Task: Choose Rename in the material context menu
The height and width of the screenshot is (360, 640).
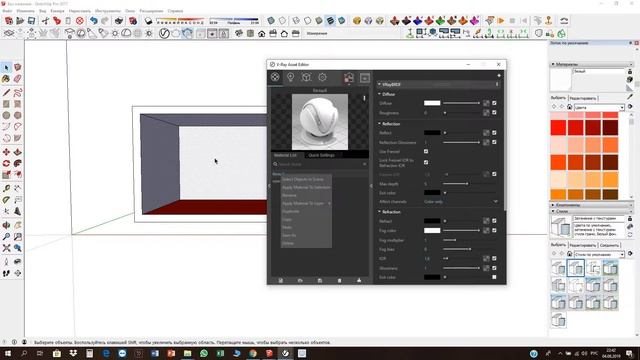Action: (x=306, y=195)
